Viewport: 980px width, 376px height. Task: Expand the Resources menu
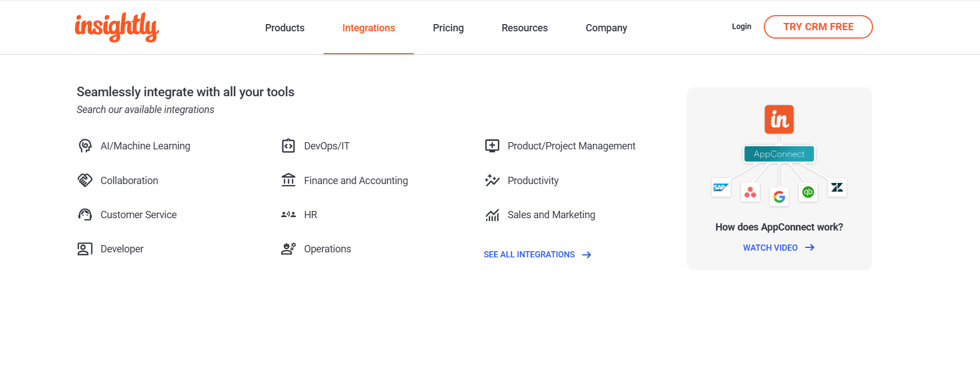(525, 28)
